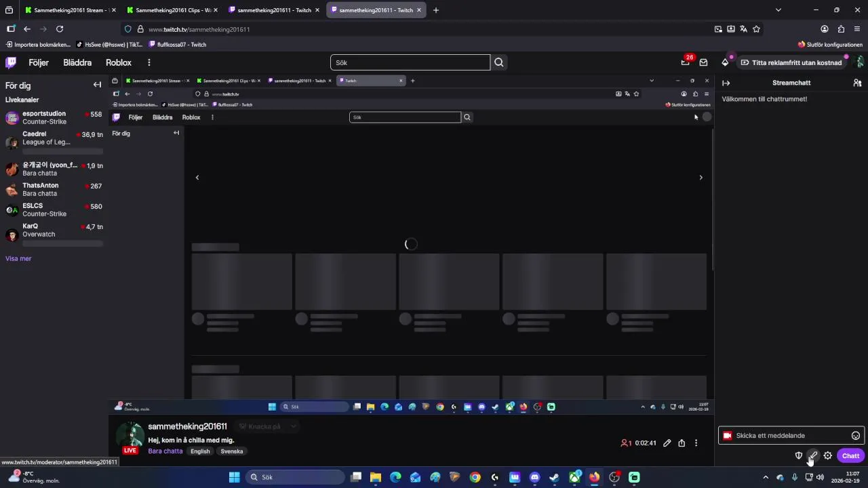The image size is (868, 488).
Task: Open ESLCS live channel
Action: click(54, 210)
